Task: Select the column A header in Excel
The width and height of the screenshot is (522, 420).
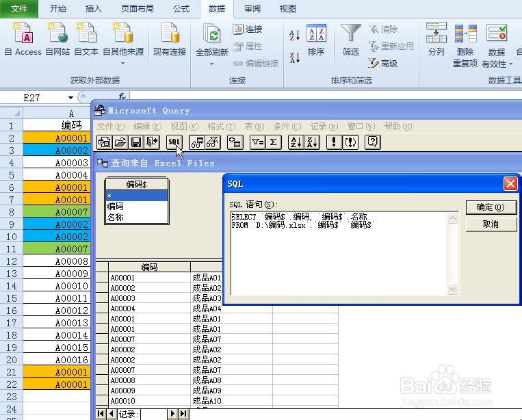Action: tap(57, 113)
